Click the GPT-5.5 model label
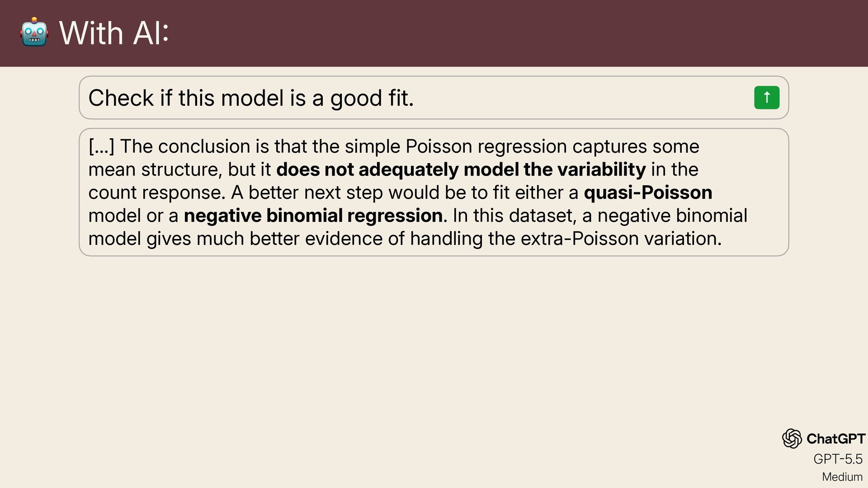The width and height of the screenshot is (868, 488). pyautogui.click(x=838, y=459)
